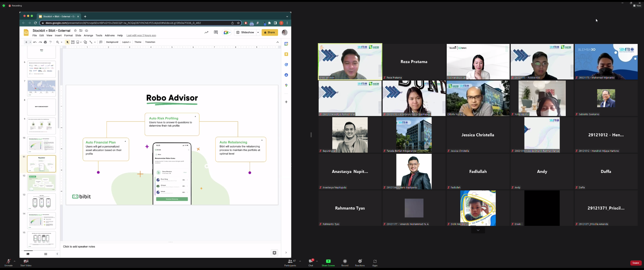Click the new slide plus button

tap(26, 42)
